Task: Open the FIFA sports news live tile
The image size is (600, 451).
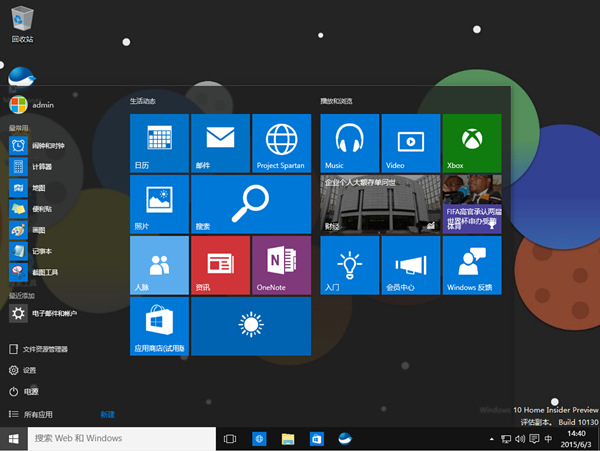Action: pos(471,204)
